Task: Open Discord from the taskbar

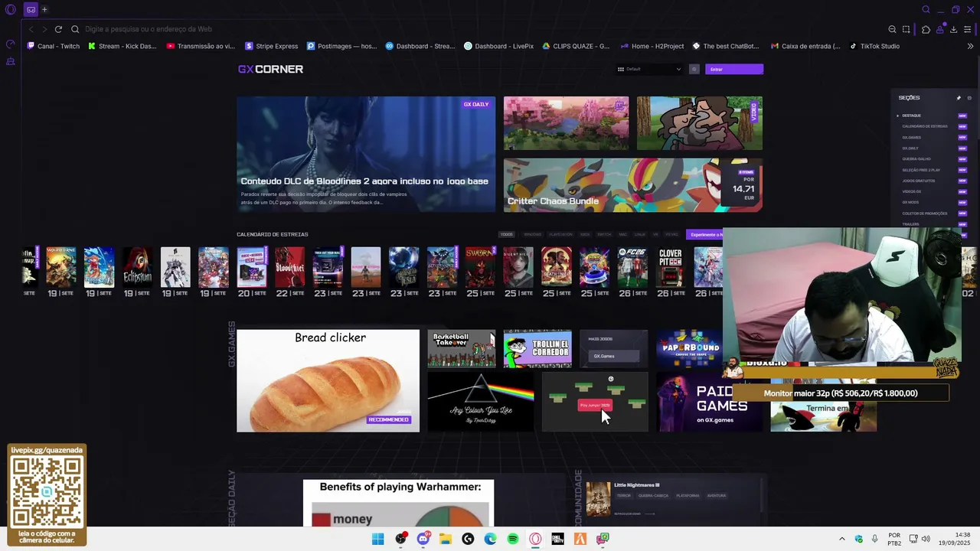Action: 423,539
